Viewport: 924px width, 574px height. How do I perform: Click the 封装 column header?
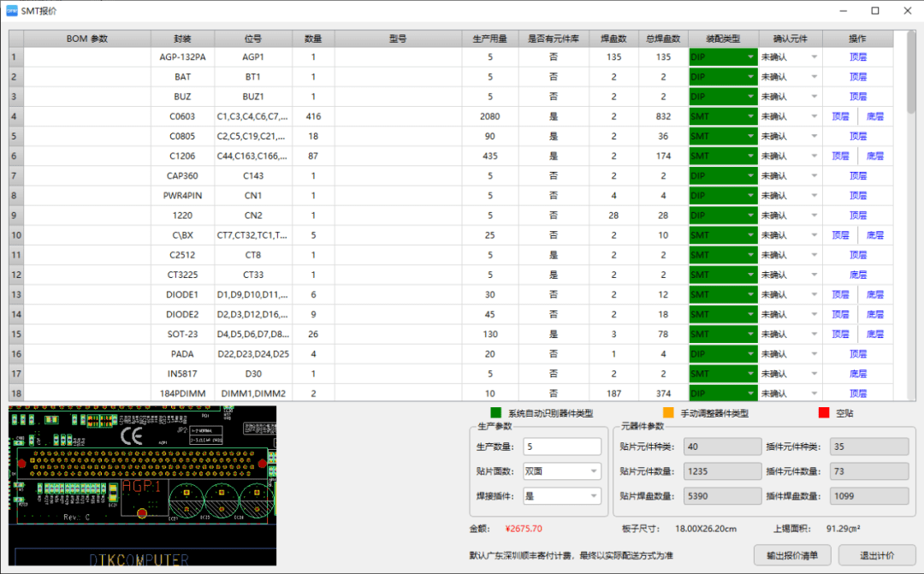(x=181, y=38)
